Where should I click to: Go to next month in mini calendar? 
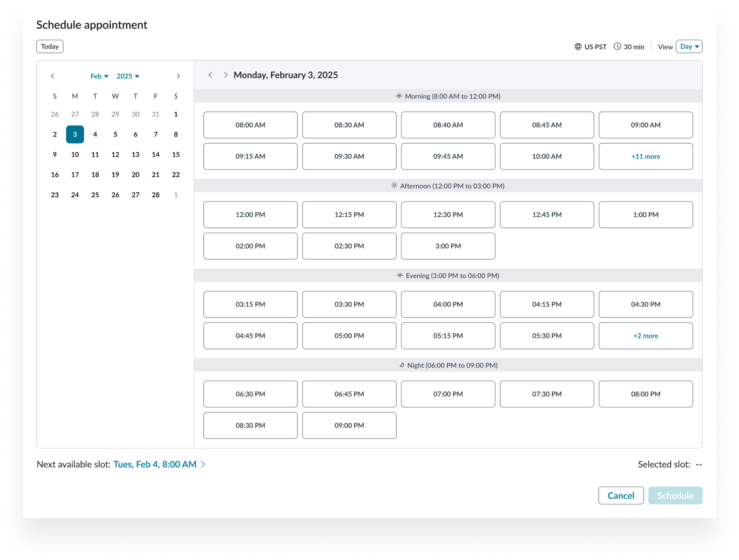coord(178,76)
